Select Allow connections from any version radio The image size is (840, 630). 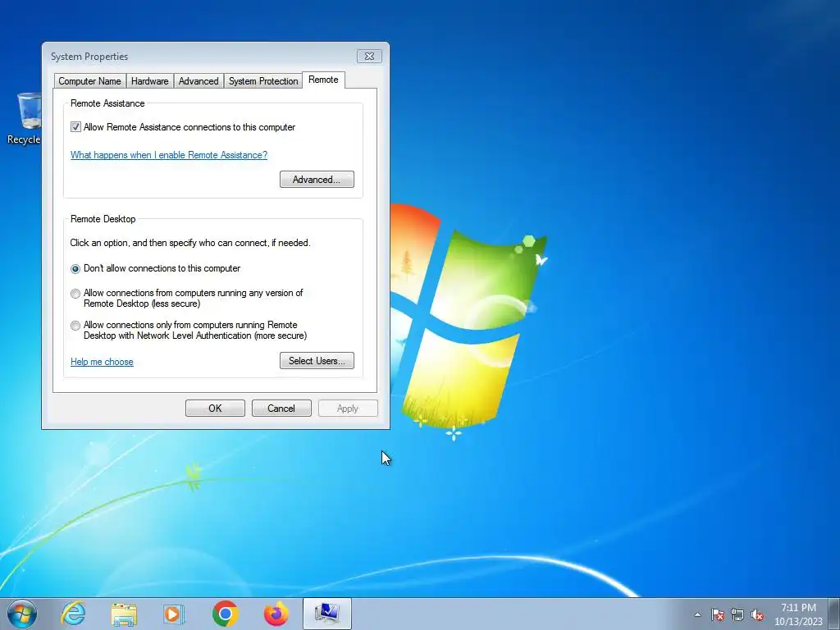tap(75, 294)
